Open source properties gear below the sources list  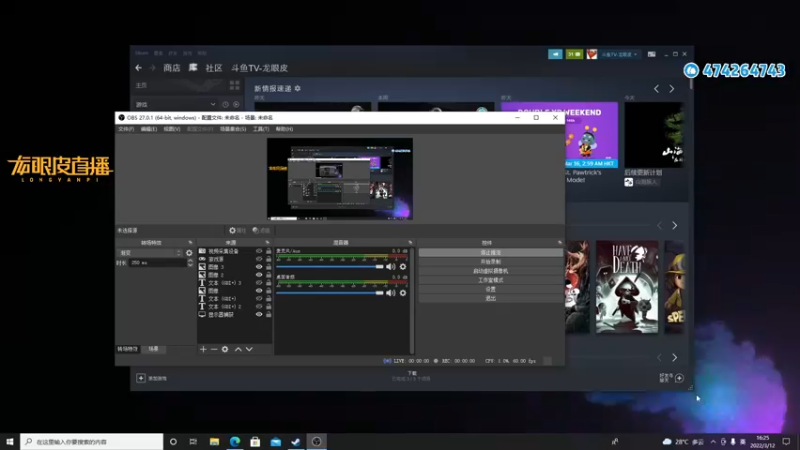click(x=225, y=349)
